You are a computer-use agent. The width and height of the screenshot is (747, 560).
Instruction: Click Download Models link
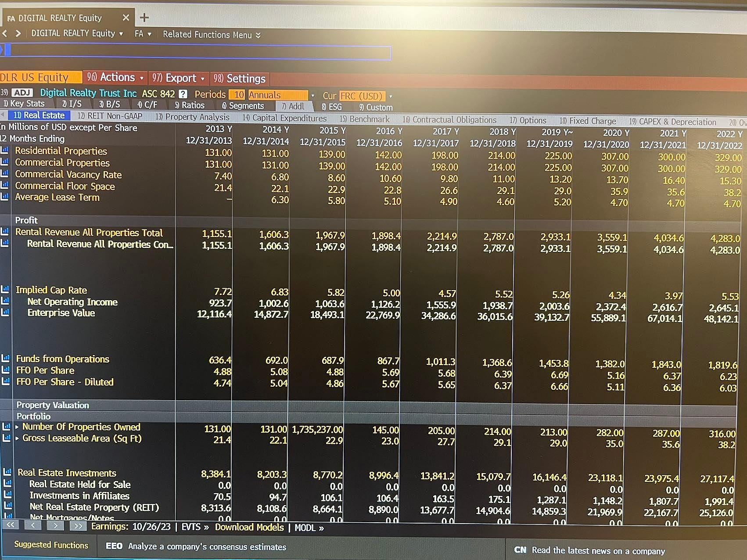point(249,527)
